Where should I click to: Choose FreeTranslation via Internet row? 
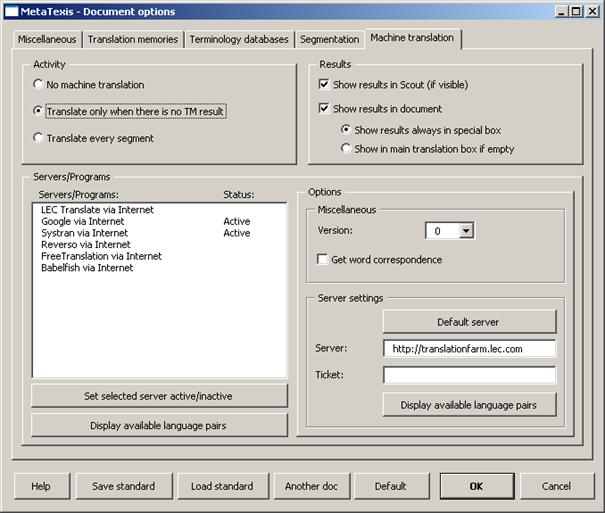point(159,256)
